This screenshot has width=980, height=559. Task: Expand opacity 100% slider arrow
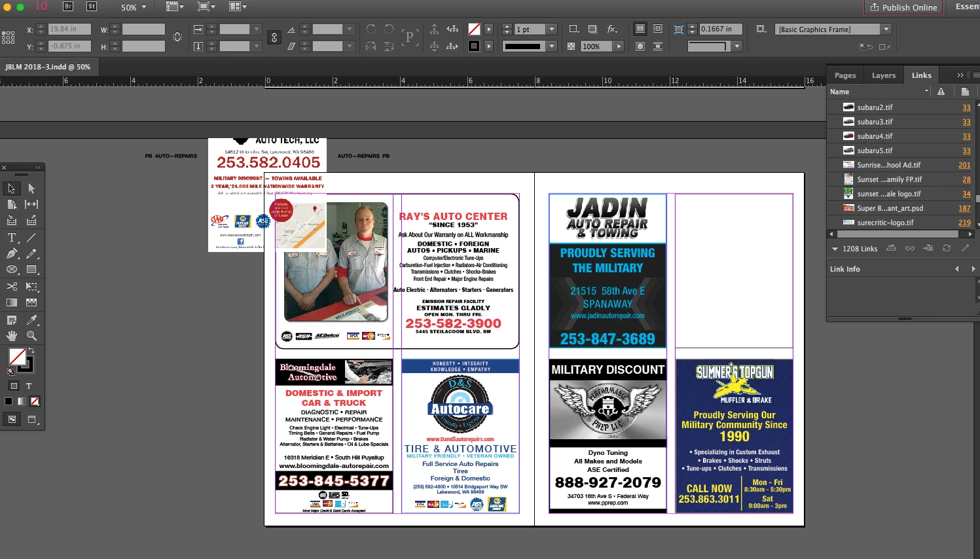tap(619, 46)
